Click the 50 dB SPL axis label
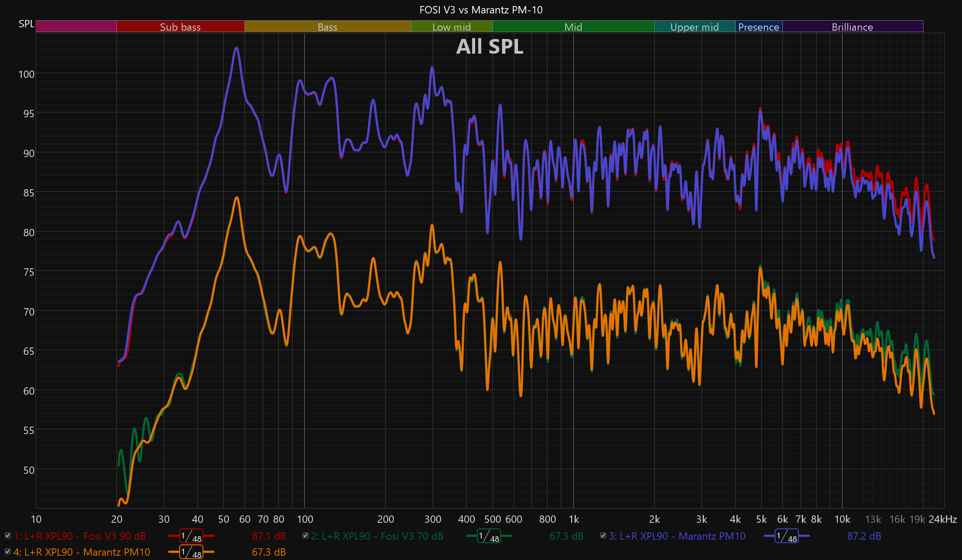The image size is (962, 560). click(x=29, y=470)
